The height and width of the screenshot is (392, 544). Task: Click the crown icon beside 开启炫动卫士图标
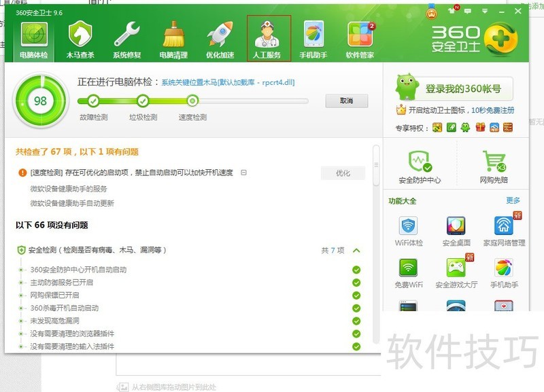tap(401, 110)
